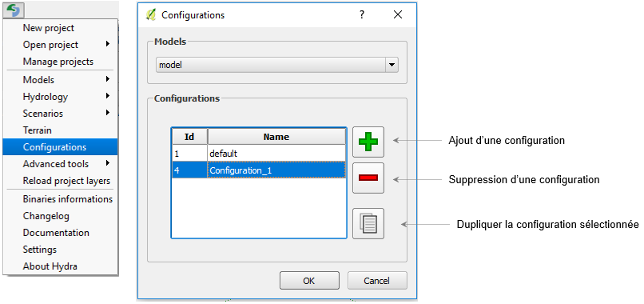Open the model dropdown arrow
The image size is (644, 304).
(x=392, y=65)
